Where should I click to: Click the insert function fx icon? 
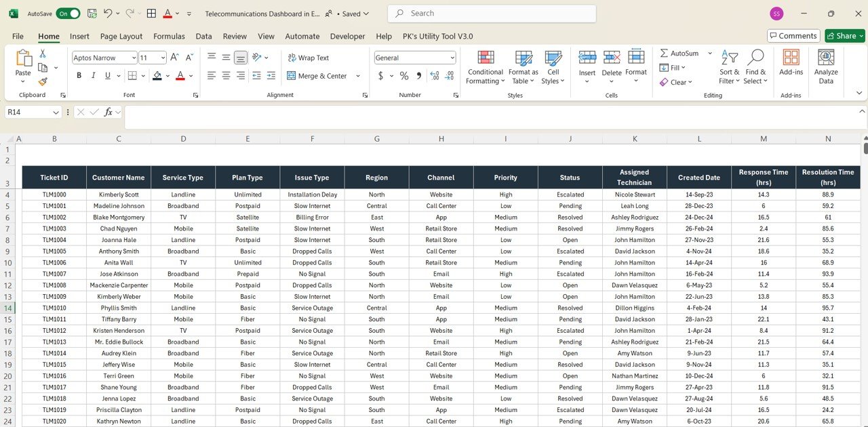pos(108,113)
